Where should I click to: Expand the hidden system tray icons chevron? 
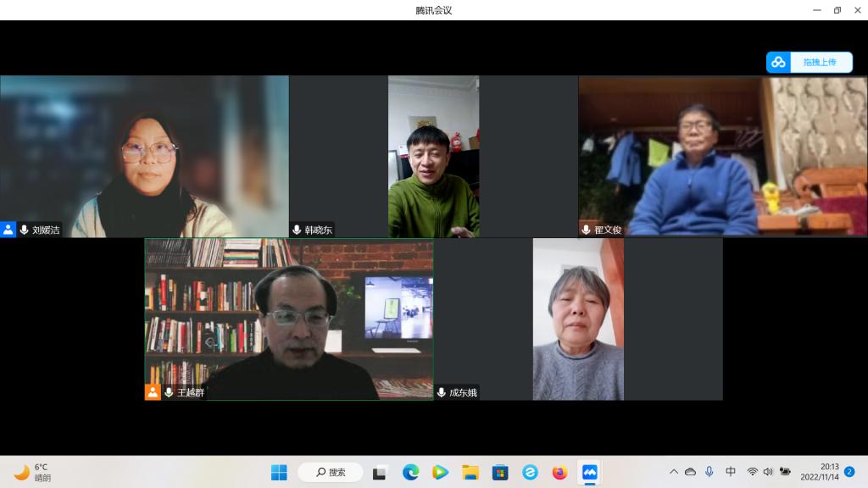[674, 472]
